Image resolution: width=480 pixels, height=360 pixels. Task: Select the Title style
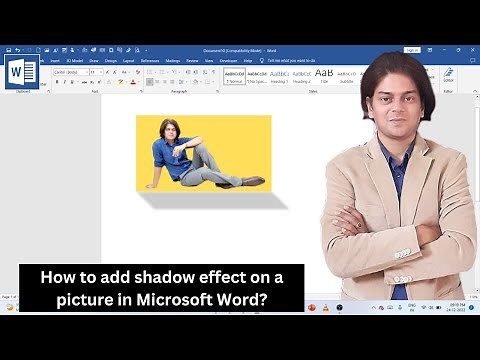(x=324, y=77)
